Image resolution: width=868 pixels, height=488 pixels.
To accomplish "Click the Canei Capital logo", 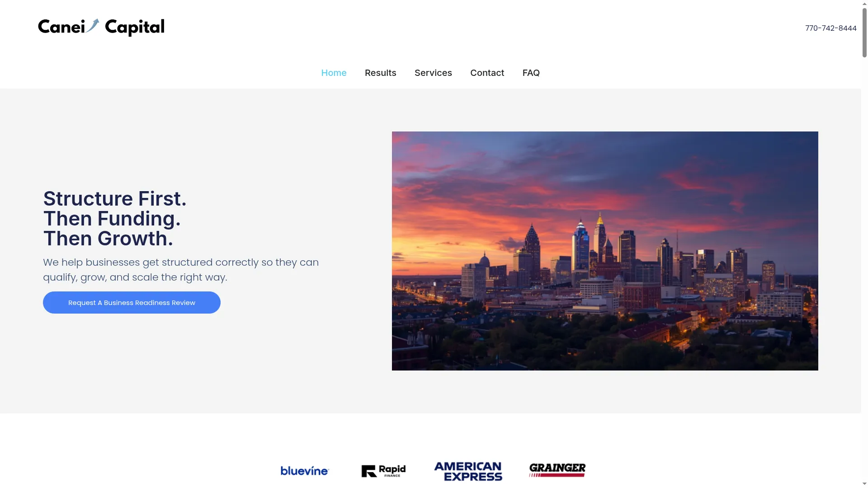I will click(101, 27).
